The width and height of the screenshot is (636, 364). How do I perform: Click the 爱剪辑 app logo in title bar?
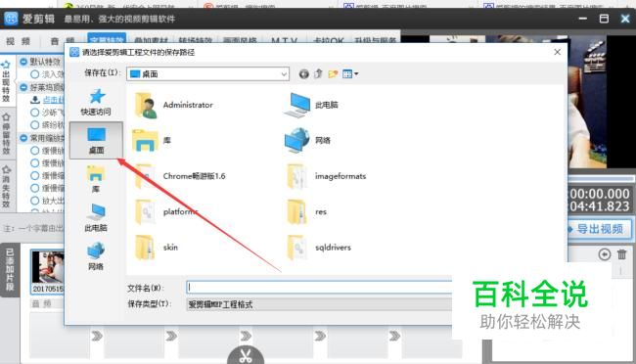[x=11, y=19]
